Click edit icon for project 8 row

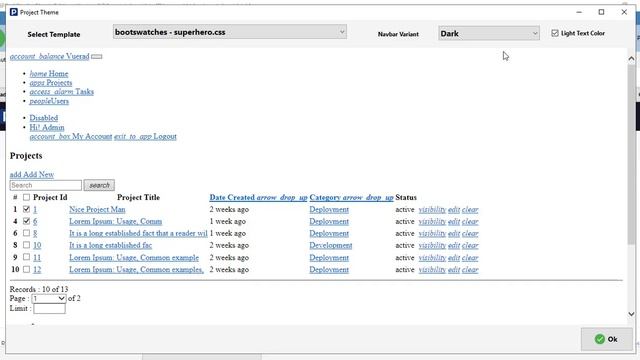454,233
